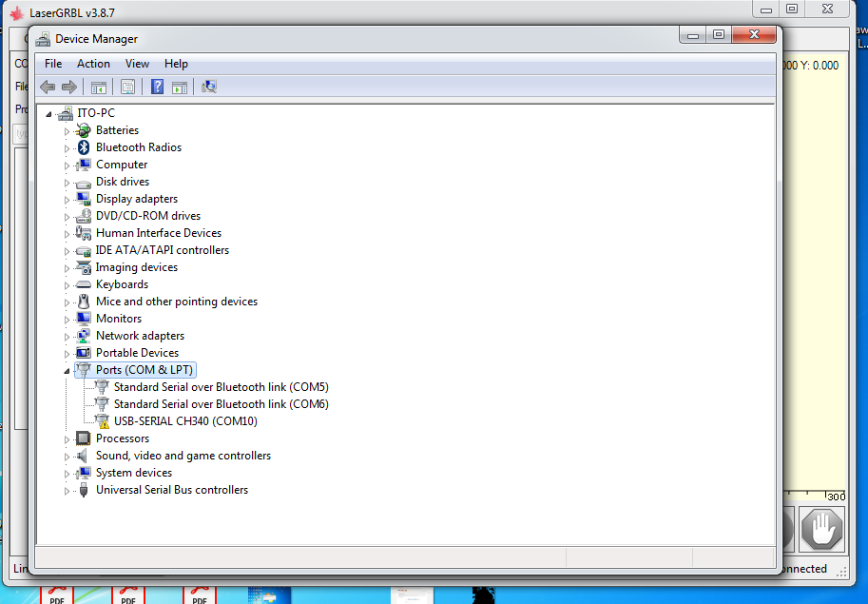Select the Human Interface Devices icon
868x604 pixels.
[84, 233]
